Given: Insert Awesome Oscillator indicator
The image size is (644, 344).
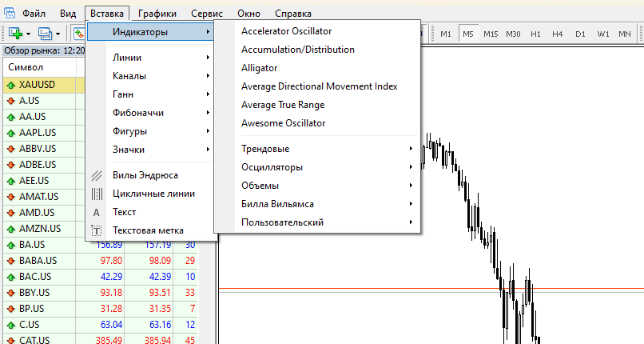Looking at the screenshot, I should pos(328,123).
